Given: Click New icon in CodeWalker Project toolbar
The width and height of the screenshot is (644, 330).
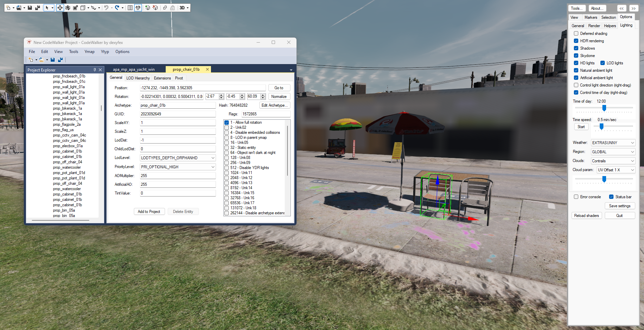Looking at the screenshot, I should 31,60.
